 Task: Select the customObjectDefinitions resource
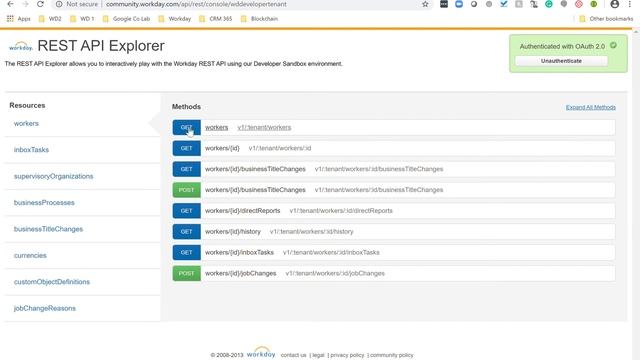[52, 282]
